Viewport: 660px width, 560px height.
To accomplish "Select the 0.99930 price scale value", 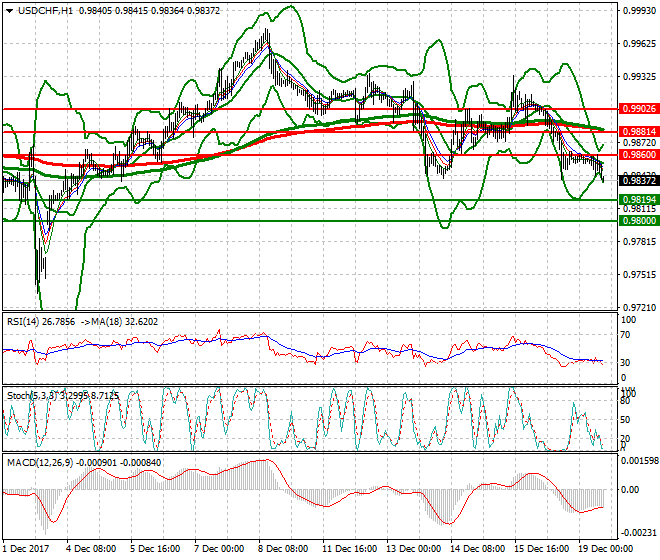I will point(639,11).
